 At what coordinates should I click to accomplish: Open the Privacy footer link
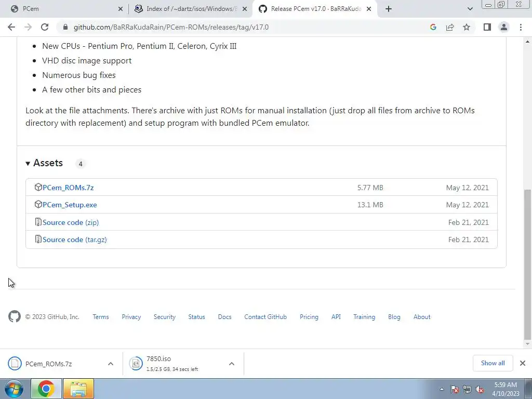[131, 317]
